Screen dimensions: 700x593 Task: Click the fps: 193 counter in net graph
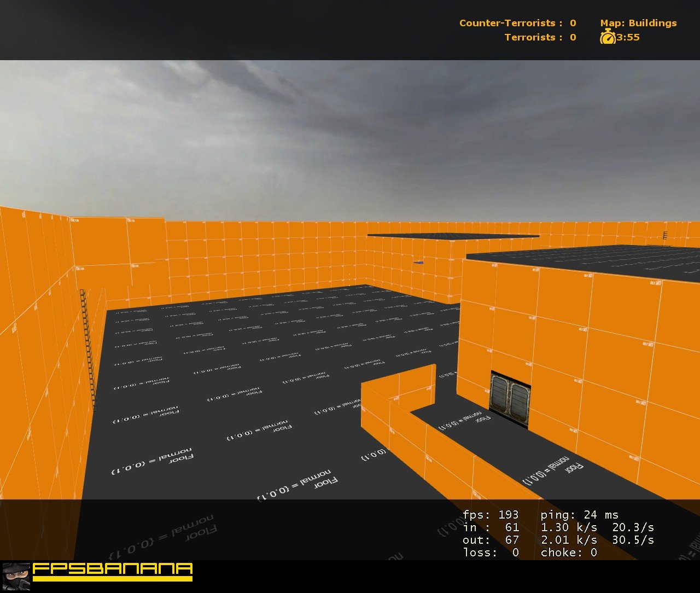[x=492, y=514]
